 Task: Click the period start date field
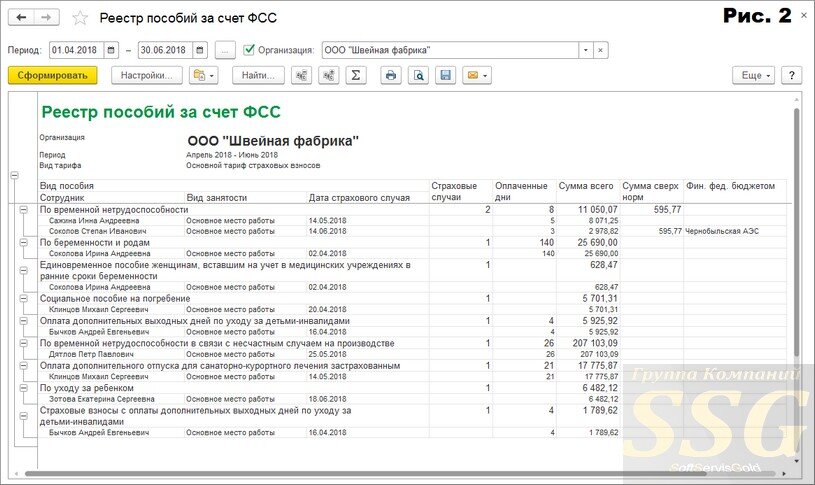[x=77, y=50]
